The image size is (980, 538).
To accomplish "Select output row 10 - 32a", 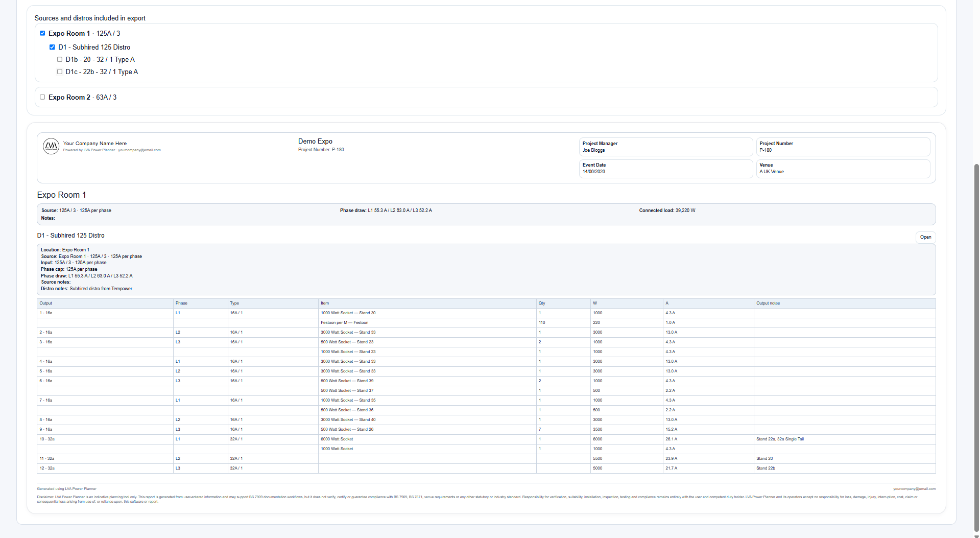I will coord(486,439).
